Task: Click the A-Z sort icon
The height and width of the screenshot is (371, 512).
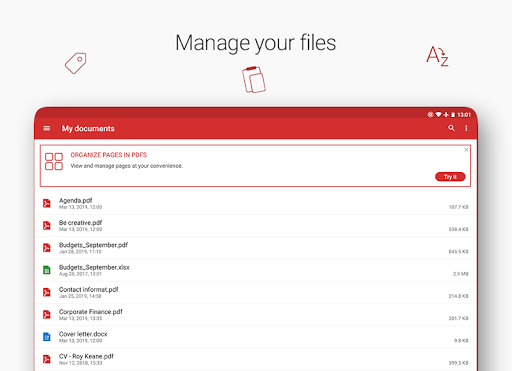Action: tap(437, 56)
